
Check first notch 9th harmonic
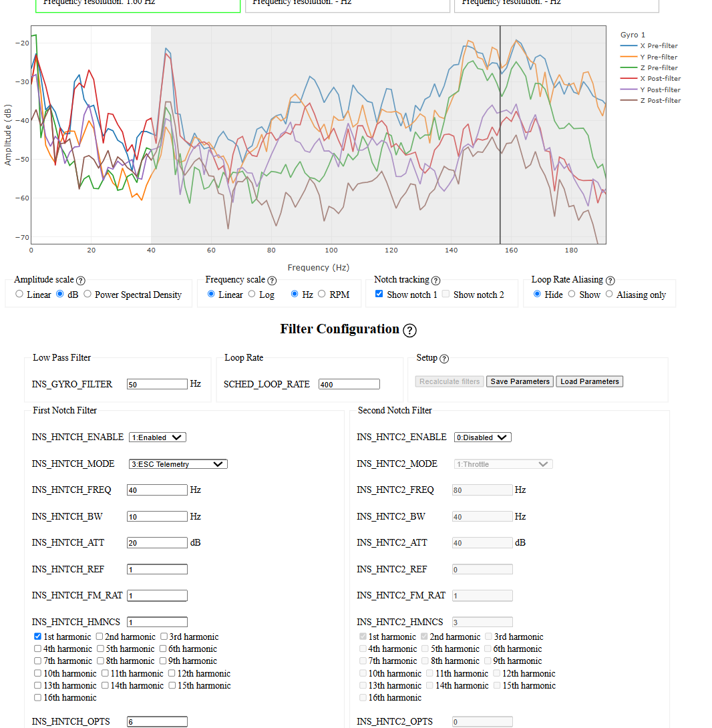[x=162, y=661]
